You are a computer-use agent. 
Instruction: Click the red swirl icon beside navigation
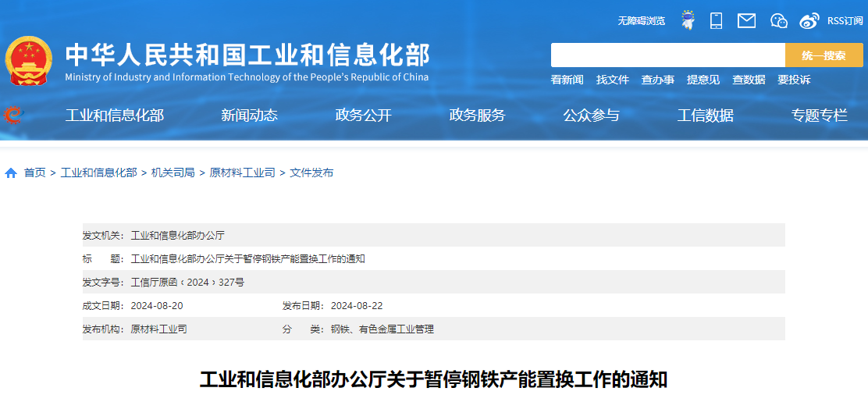click(12, 115)
